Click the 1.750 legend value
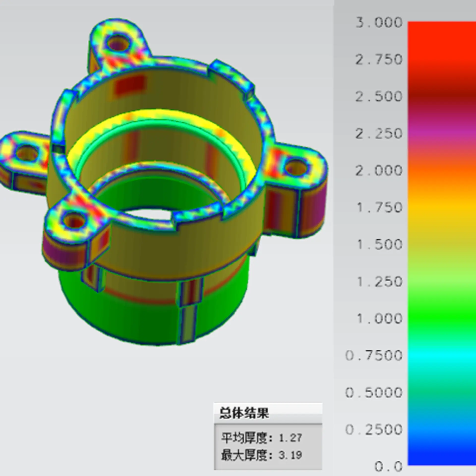 click(x=380, y=208)
